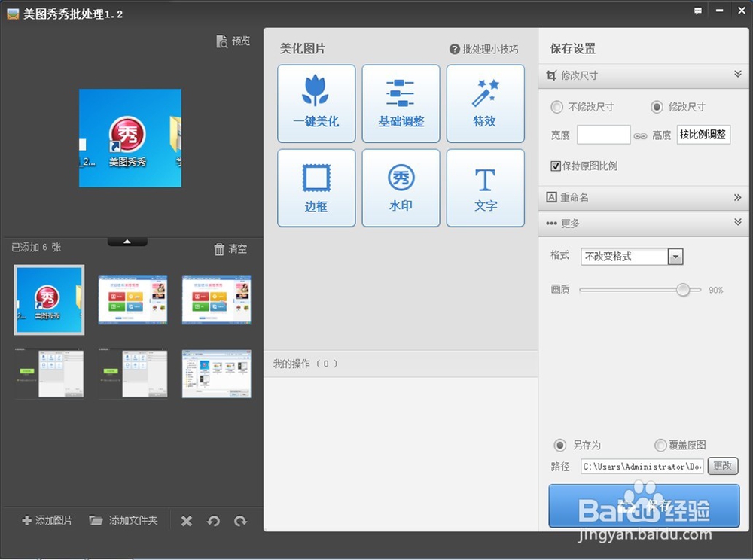Click the 更改 button to change path

click(722, 466)
